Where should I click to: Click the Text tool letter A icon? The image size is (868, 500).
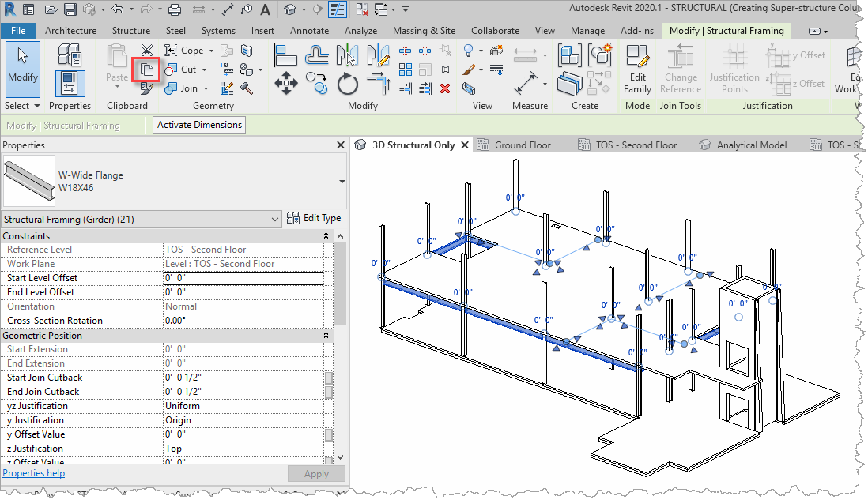coord(265,9)
